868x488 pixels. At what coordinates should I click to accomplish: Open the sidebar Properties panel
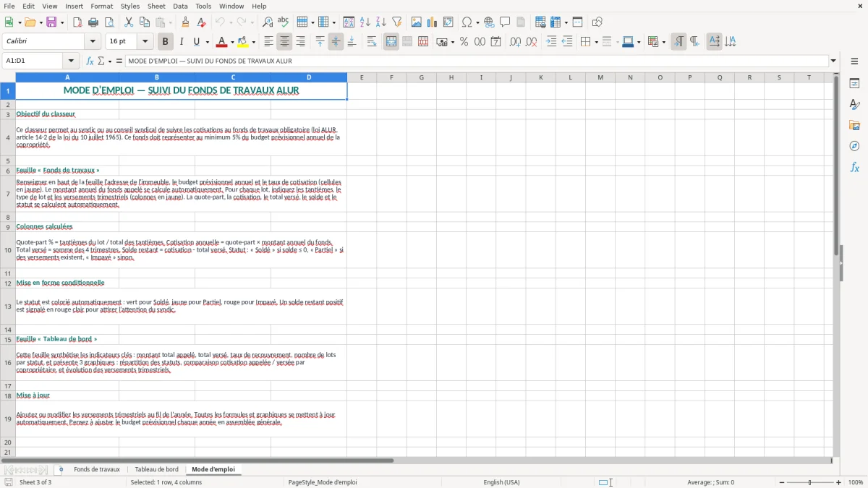click(x=854, y=84)
